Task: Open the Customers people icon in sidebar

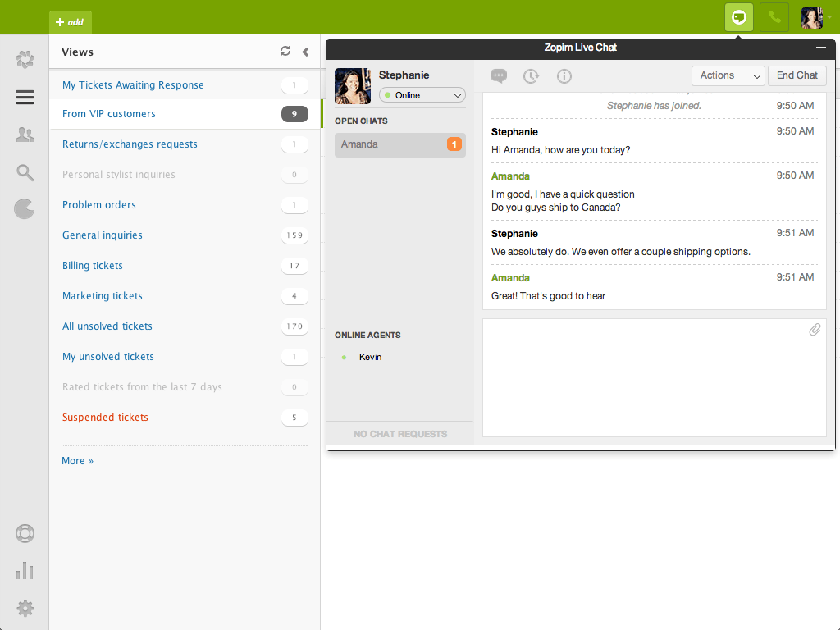Action: 25,135
